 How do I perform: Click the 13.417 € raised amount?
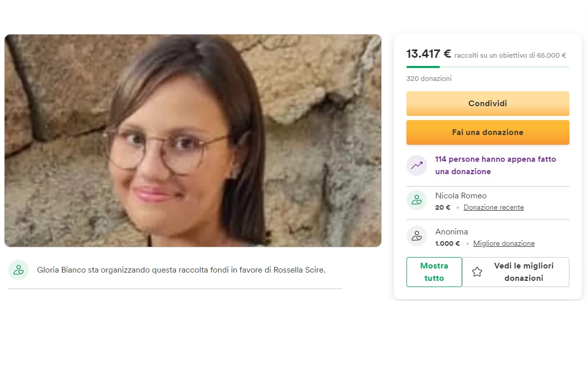(x=429, y=54)
